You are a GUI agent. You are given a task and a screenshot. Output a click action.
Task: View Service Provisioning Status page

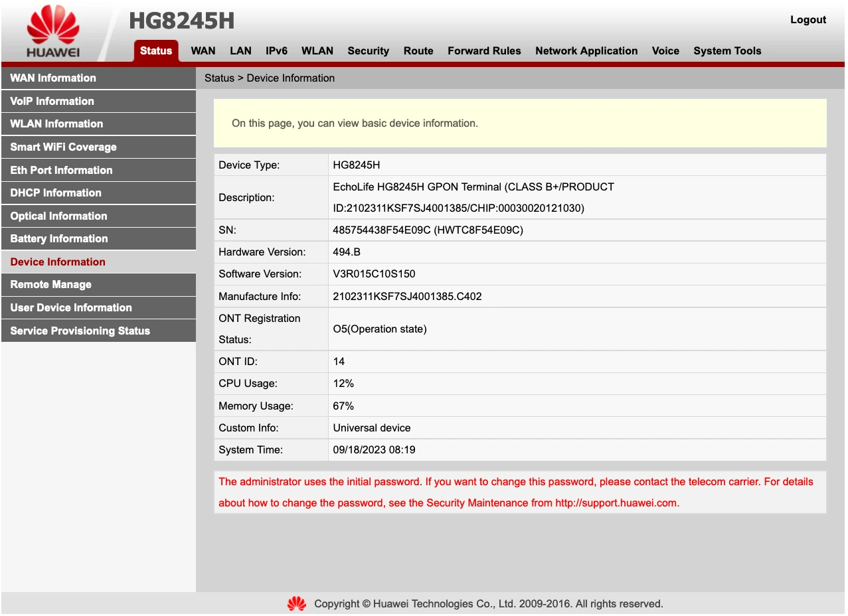click(98, 331)
